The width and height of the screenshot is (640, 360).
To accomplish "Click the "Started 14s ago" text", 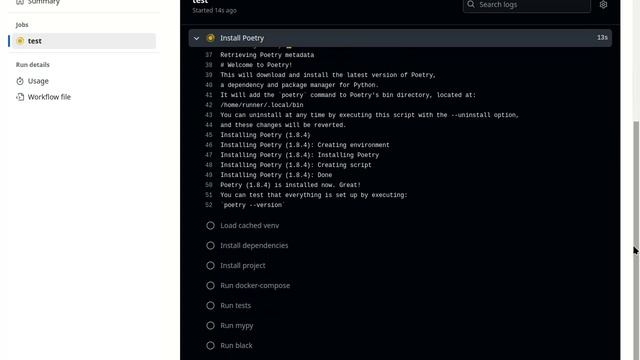I will click(214, 10).
